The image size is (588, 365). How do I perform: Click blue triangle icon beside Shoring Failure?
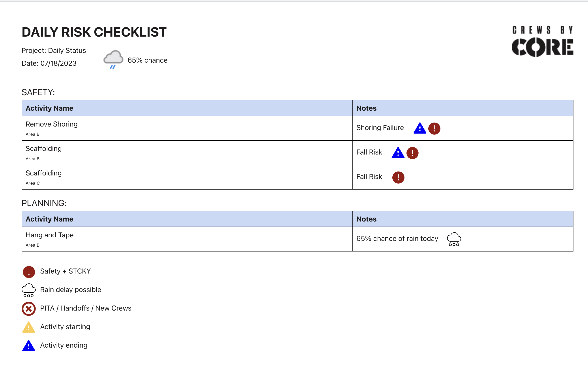coord(420,128)
